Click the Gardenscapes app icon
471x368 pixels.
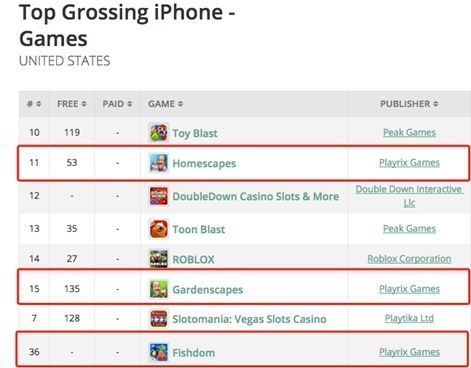coord(158,289)
